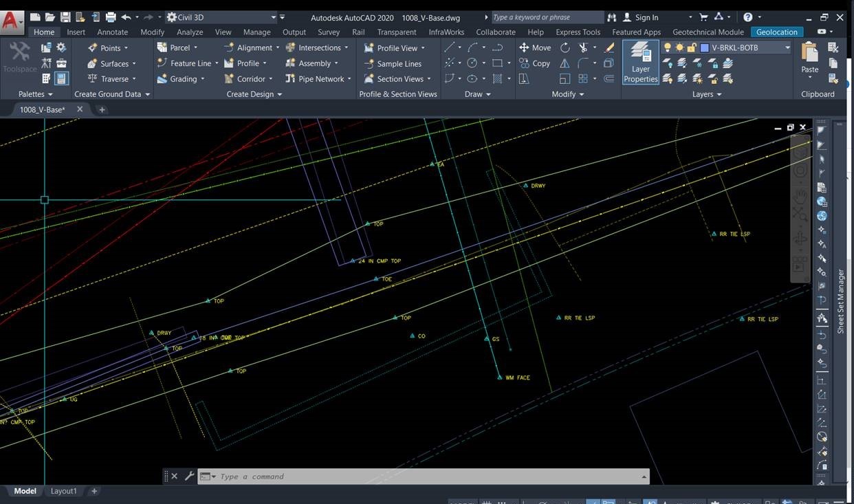Toggle the light bulb to turn layer off

668,47
